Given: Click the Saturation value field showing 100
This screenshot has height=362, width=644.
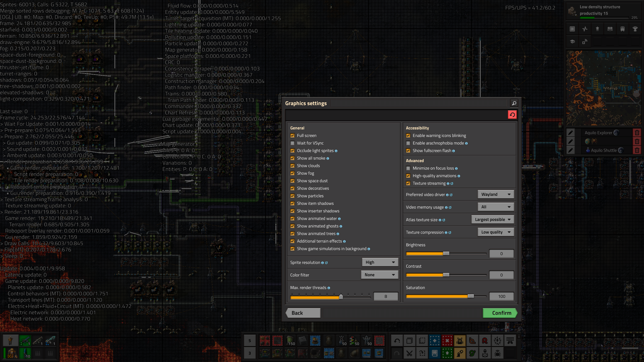Looking at the screenshot, I should point(501,296).
